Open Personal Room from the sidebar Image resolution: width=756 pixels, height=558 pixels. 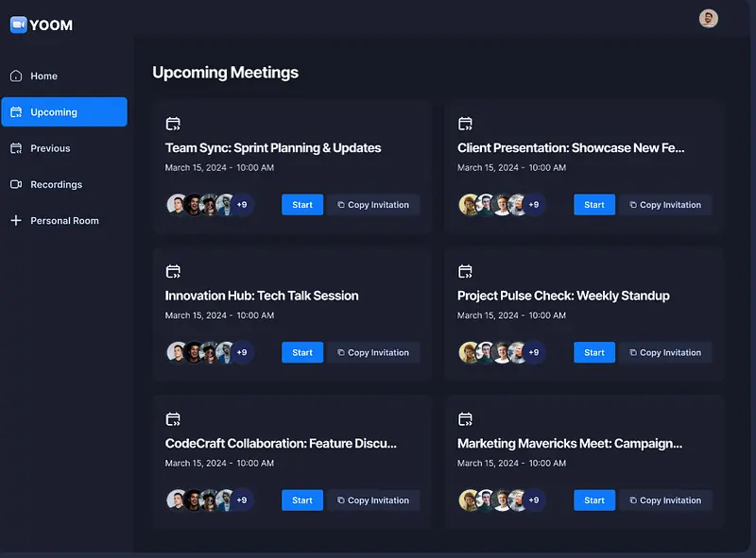64,221
